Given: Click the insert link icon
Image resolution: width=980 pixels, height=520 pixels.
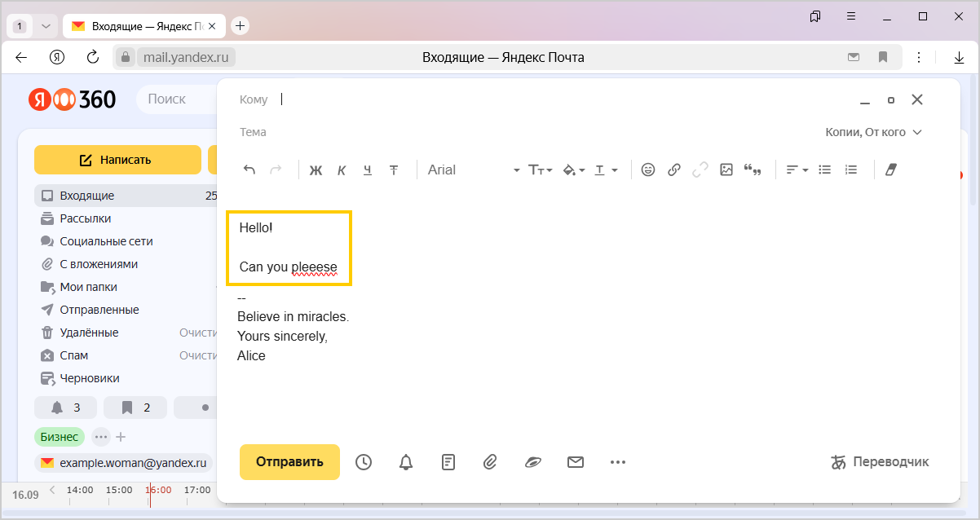Looking at the screenshot, I should coord(674,170).
